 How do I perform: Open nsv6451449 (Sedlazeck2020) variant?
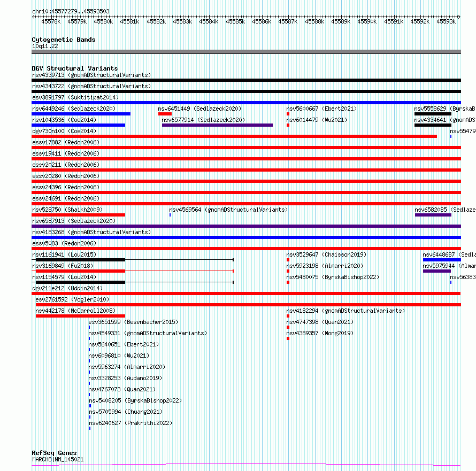[199, 109]
